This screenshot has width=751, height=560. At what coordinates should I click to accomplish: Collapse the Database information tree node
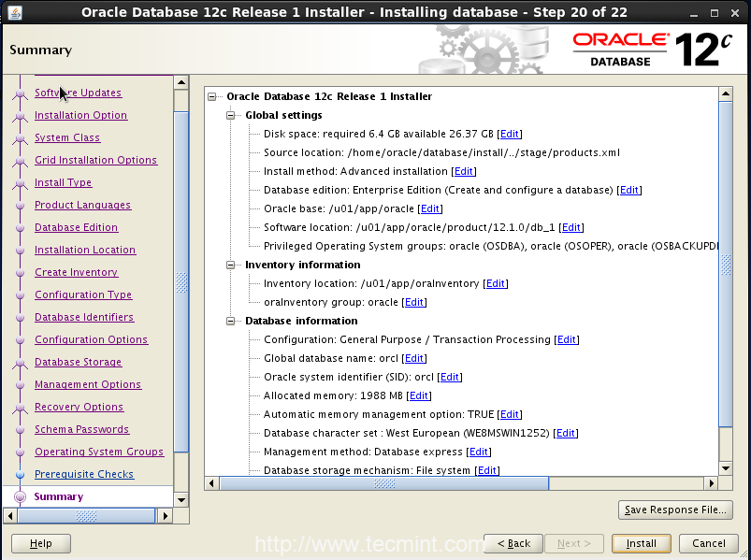coord(232,321)
